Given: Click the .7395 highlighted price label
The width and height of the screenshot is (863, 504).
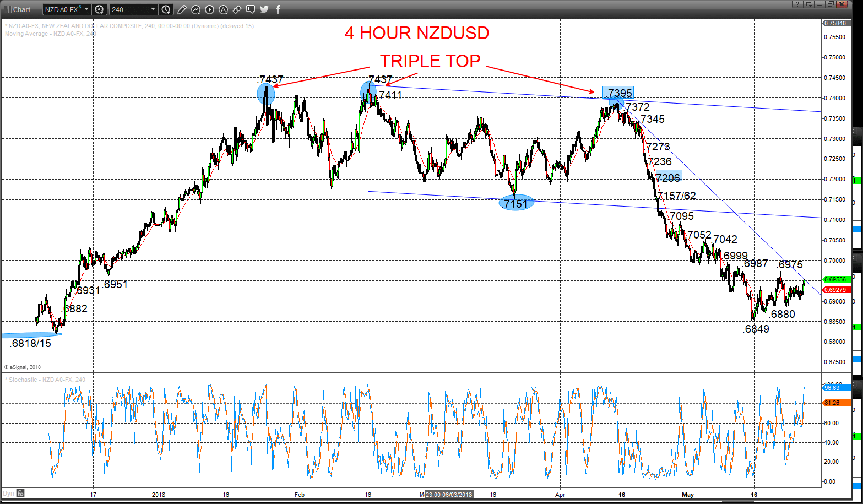Looking at the screenshot, I should pyautogui.click(x=618, y=93).
